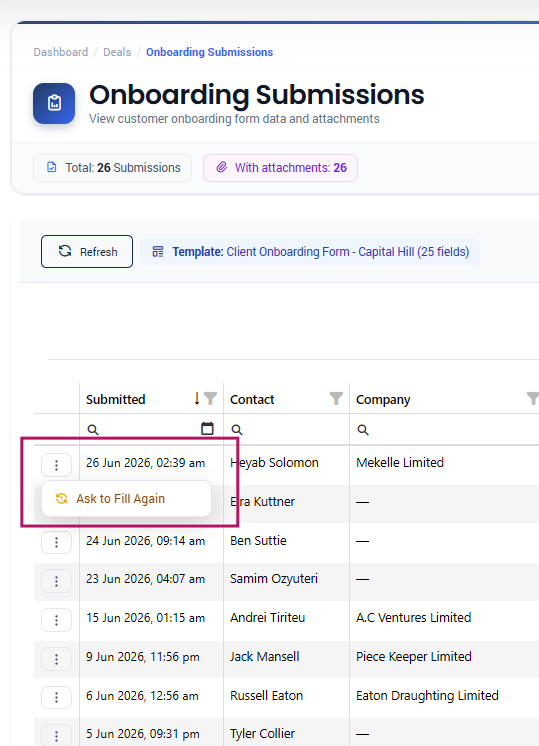Click the Refresh button
Viewport: 539px width, 746px height.
87,251
